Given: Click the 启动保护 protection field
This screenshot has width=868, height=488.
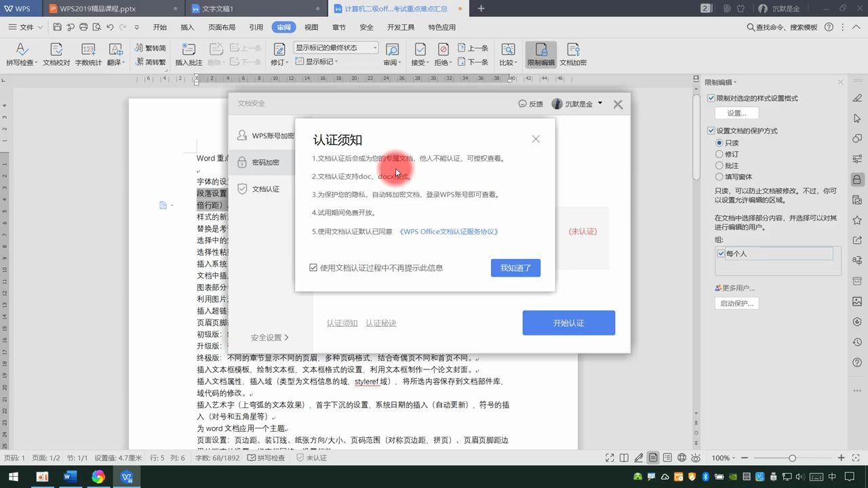Looking at the screenshot, I should pos(736,303).
